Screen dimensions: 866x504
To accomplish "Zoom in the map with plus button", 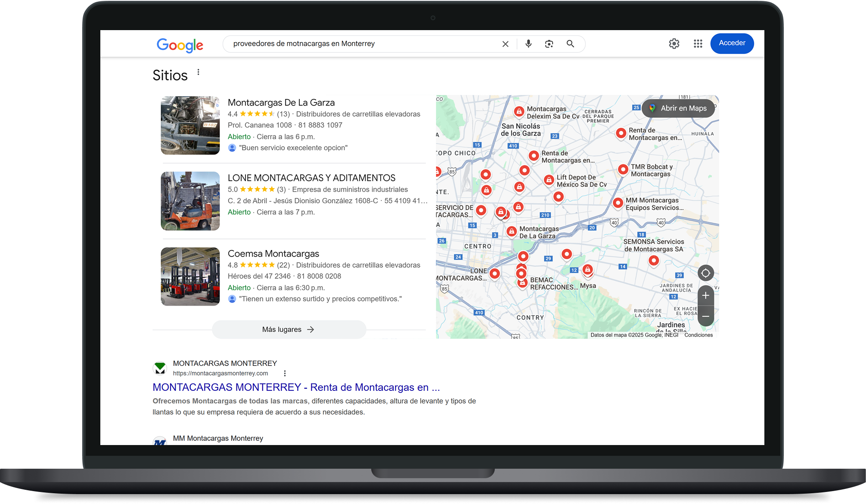I will click(x=705, y=295).
